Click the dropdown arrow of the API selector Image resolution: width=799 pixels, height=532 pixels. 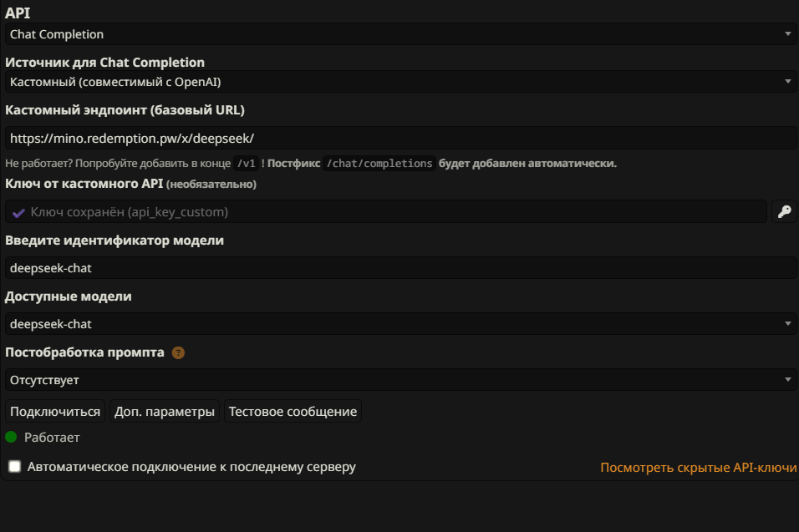[x=788, y=34]
